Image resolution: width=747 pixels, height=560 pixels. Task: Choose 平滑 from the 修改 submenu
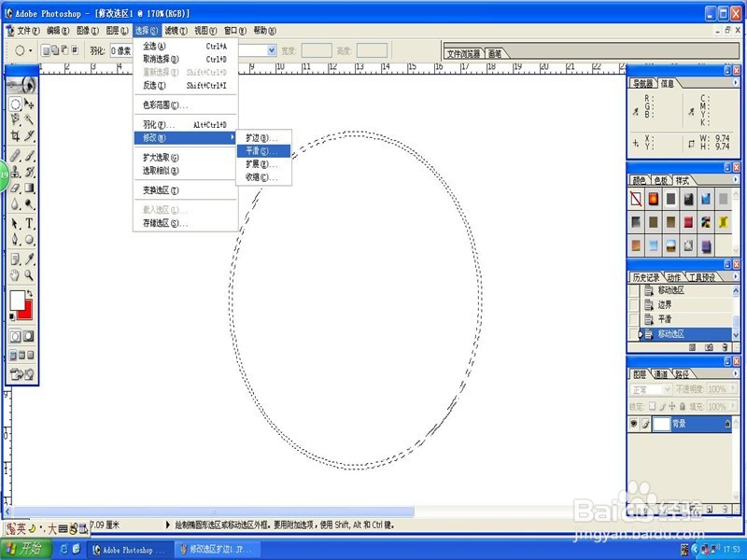pyautogui.click(x=264, y=151)
